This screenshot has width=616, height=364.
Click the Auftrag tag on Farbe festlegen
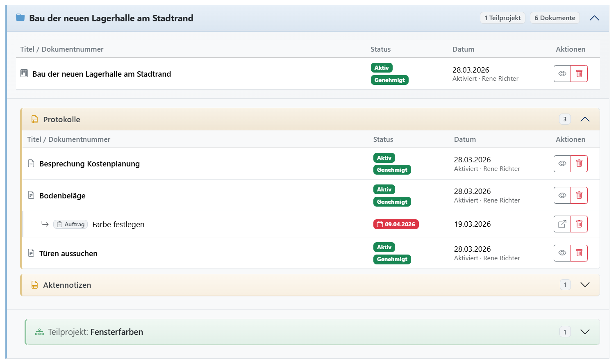(70, 224)
